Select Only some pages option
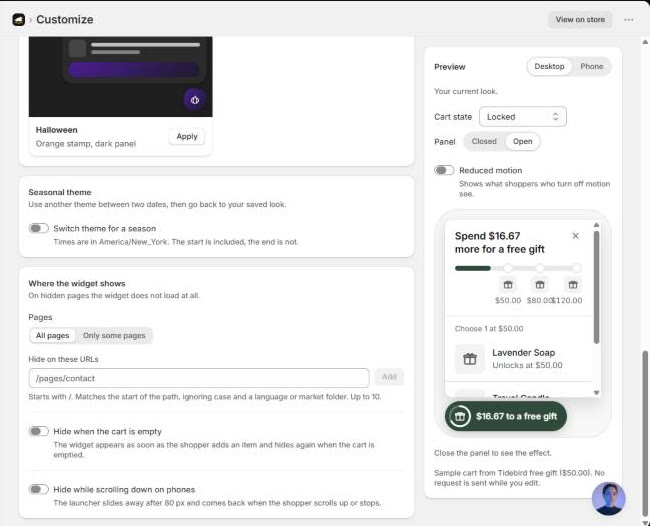This screenshot has width=650, height=526. 114,335
